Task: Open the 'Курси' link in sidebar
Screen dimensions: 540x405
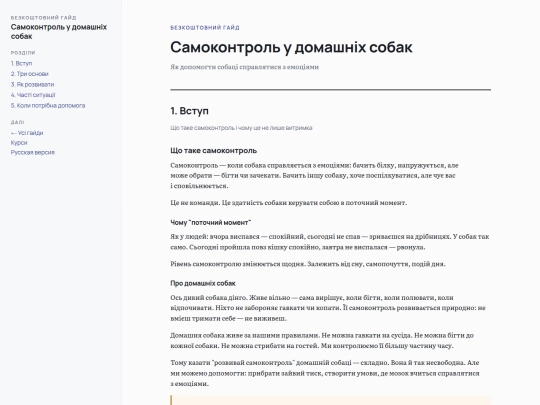Action: [x=19, y=143]
